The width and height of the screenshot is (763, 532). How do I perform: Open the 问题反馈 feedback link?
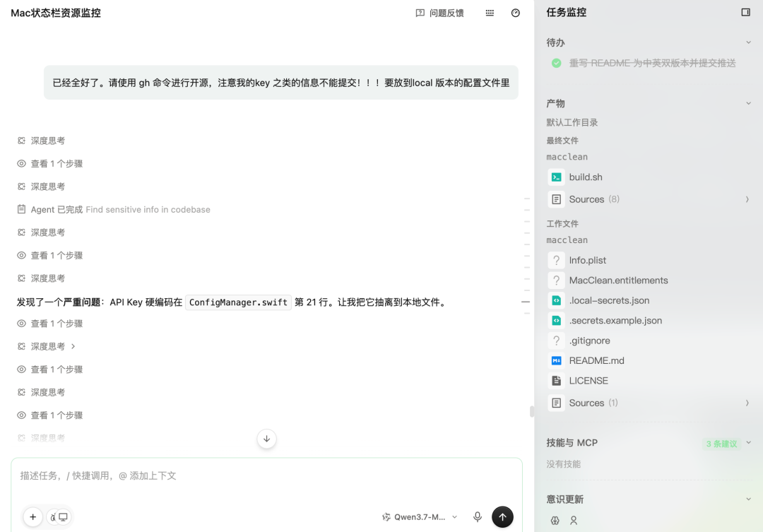click(x=439, y=13)
